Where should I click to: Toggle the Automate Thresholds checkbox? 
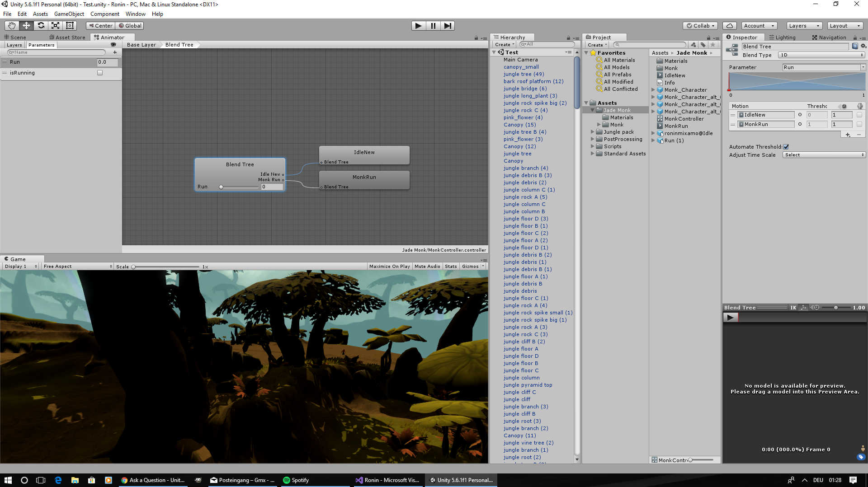click(786, 147)
